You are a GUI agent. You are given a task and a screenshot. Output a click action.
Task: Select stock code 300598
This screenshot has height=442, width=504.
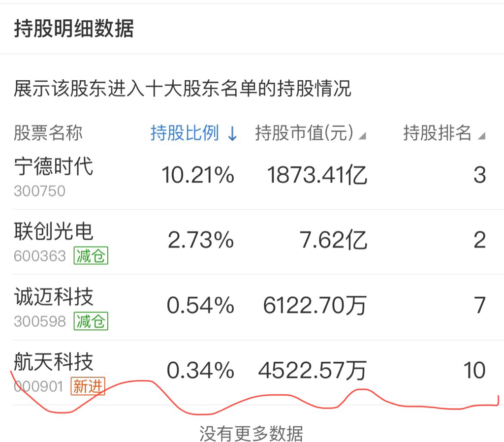coord(40,321)
